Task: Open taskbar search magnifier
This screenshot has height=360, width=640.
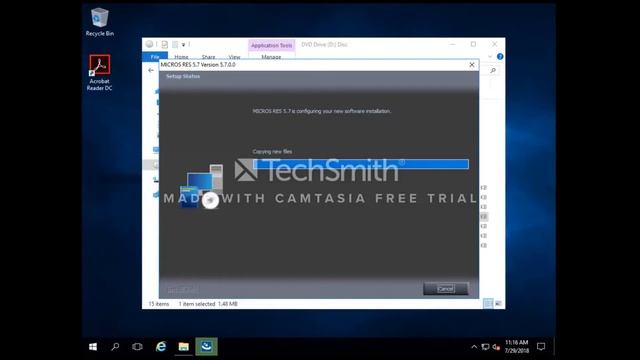Action: coord(115,347)
